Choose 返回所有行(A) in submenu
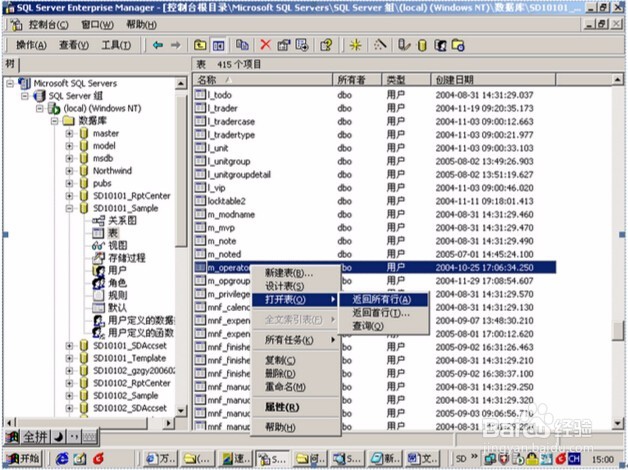The image size is (628, 470). coord(384,299)
